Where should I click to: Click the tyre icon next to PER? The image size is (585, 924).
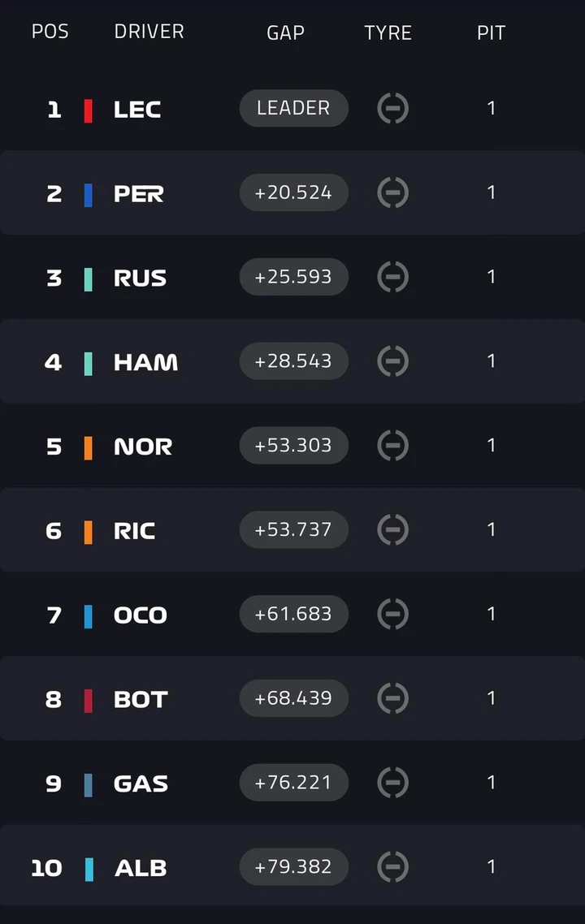(x=392, y=192)
